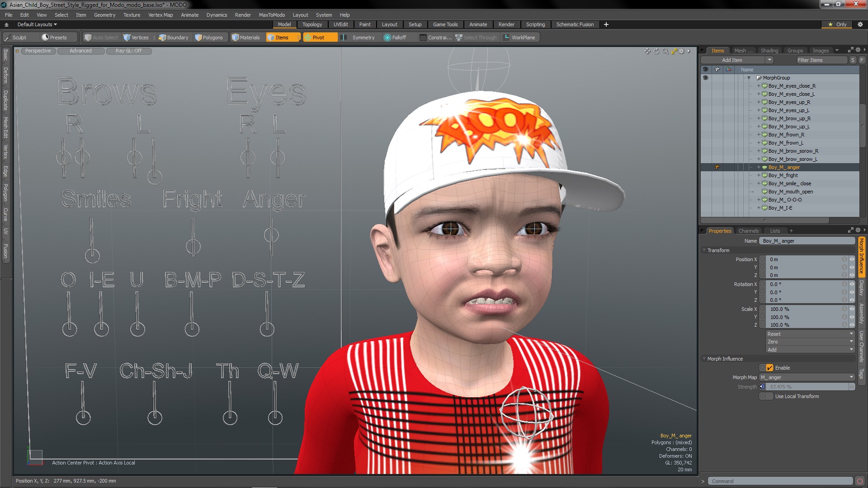This screenshot has width=868, height=488.
Task: Click the Advanced shading button
Action: (x=80, y=51)
